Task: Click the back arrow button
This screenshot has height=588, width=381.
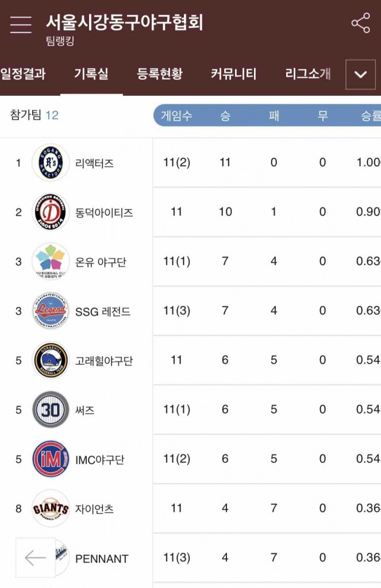Action: pyautogui.click(x=35, y=558)
